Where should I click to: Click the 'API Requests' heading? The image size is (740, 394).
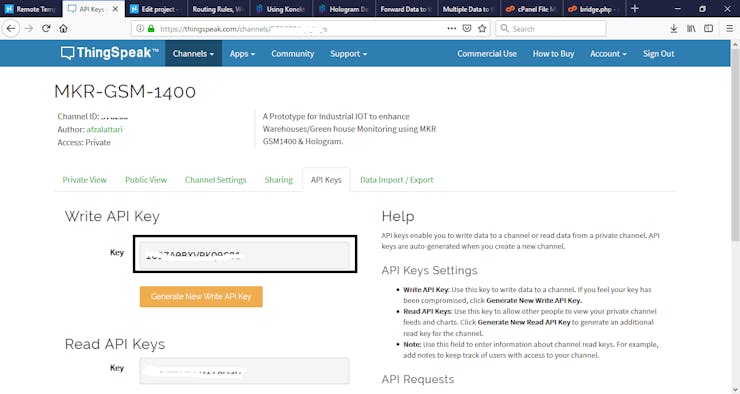(418, 379)
